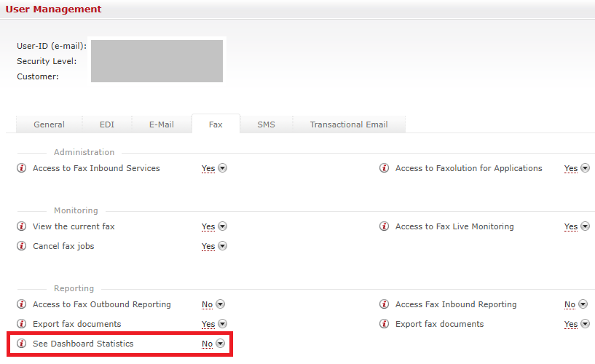This screenshot has height=364, width=595.
Task: Go to the Transactional Email tab
Action: pyautogui.click(x=348, y=124)
